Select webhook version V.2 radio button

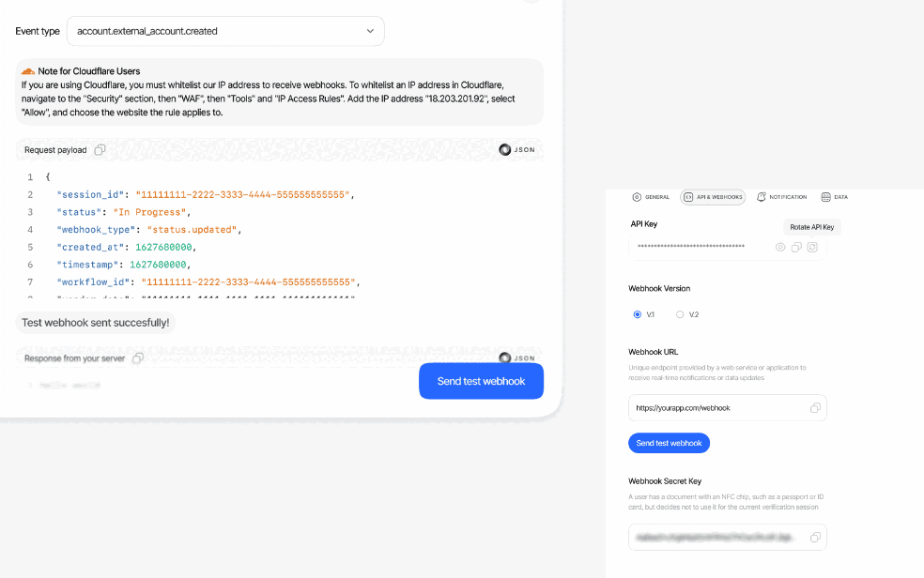coord(680,314)
